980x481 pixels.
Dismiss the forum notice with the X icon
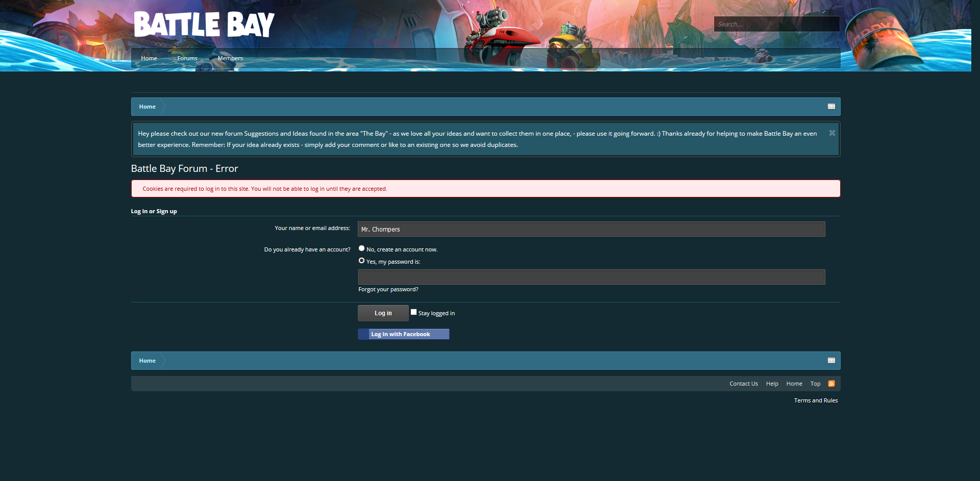pyautogui.click(x=832, y=133)
